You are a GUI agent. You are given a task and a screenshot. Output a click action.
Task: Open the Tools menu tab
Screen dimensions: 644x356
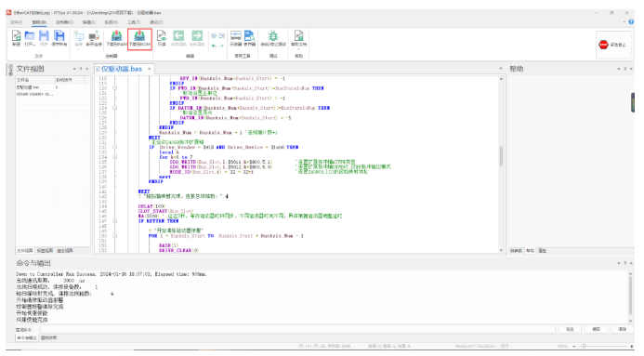pyautogui.click(x=134, y=22)
